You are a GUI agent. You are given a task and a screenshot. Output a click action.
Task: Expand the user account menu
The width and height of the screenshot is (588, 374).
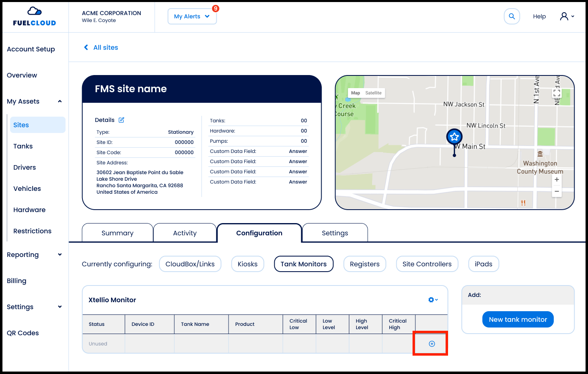pos(567,16)
